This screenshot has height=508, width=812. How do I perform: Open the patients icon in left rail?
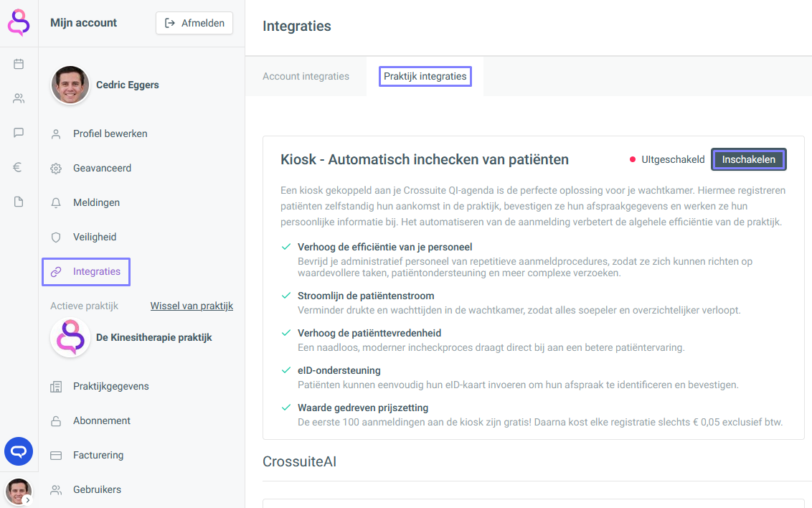pos(19,98)
